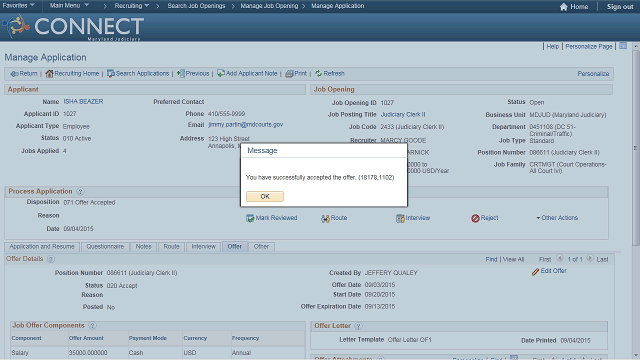Click the Interview calendar icon
The width and height of the screenshot is (640, 360).
(x=400, y=218)
